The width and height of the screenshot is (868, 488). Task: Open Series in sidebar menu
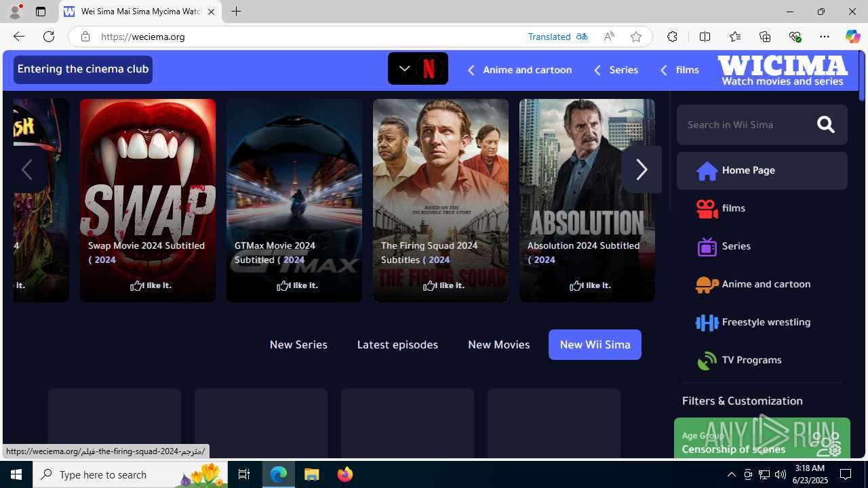tap(762, 246)
